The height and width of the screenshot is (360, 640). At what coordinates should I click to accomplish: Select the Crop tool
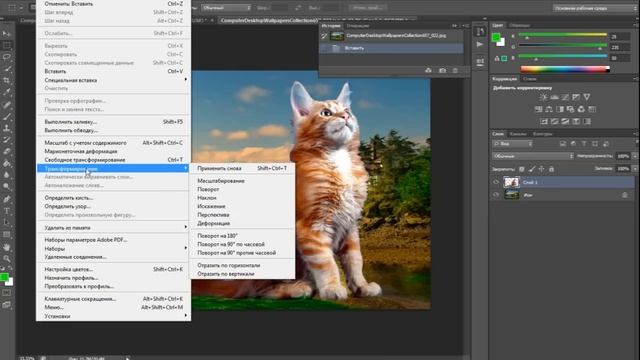(7, 80)
